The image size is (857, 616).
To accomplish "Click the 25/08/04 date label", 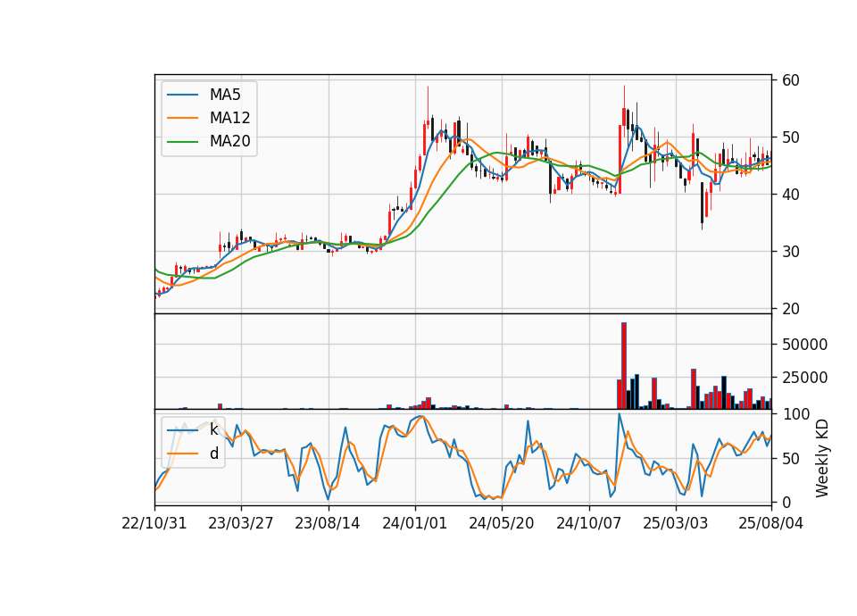I will coord(770,523).
